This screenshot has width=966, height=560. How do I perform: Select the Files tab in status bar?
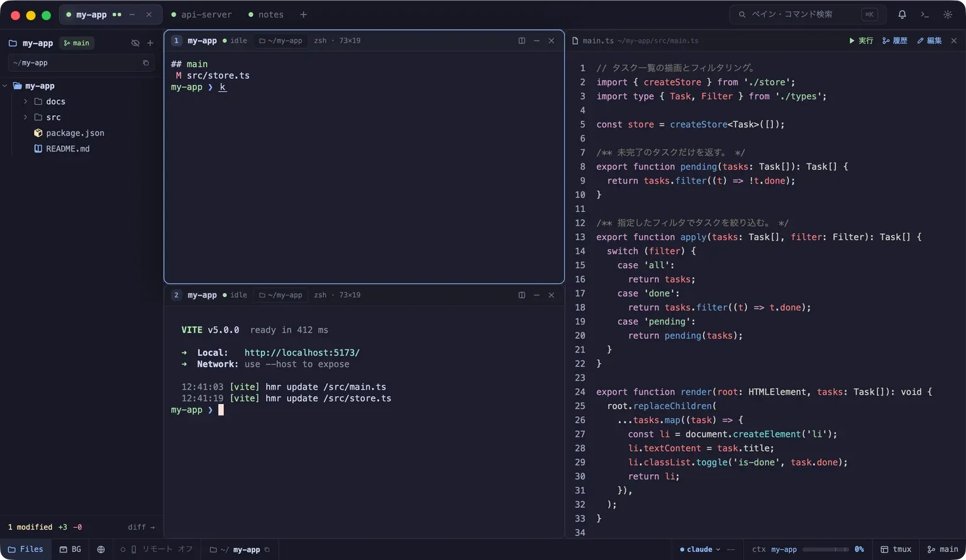coord(26,549)
